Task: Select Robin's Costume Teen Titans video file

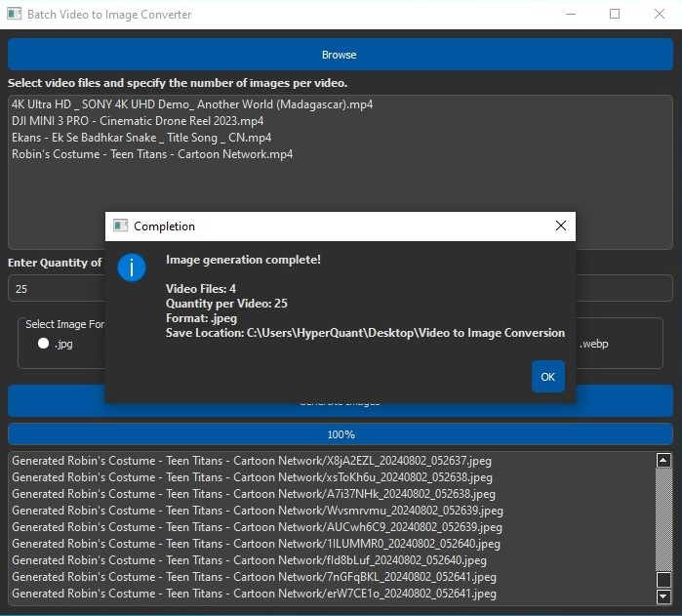Action: (152, 154)
